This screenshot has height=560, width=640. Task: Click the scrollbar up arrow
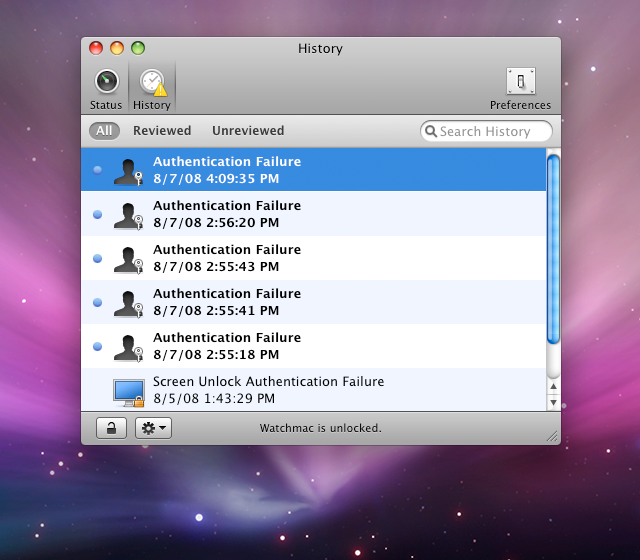coord(553,385)
